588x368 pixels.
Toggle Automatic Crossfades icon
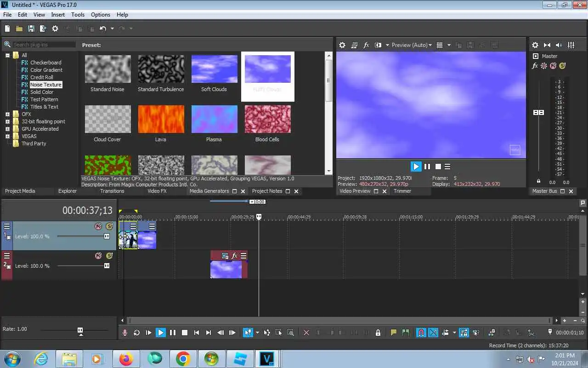coord(433,333)
